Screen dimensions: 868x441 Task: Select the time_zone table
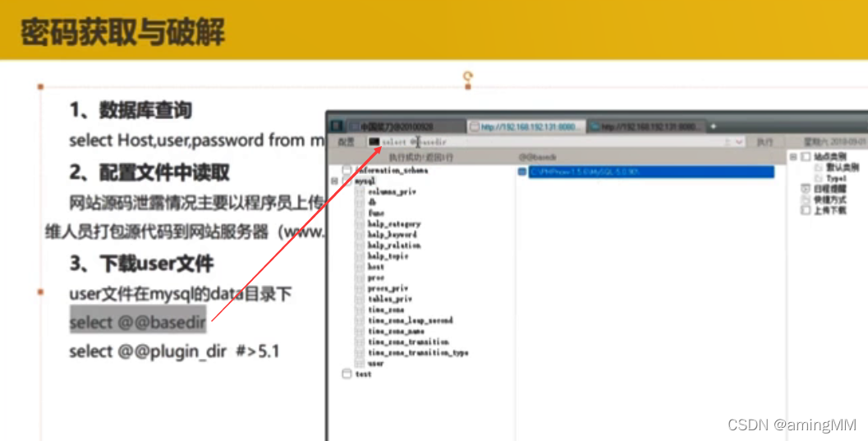(x=386, y=310)
